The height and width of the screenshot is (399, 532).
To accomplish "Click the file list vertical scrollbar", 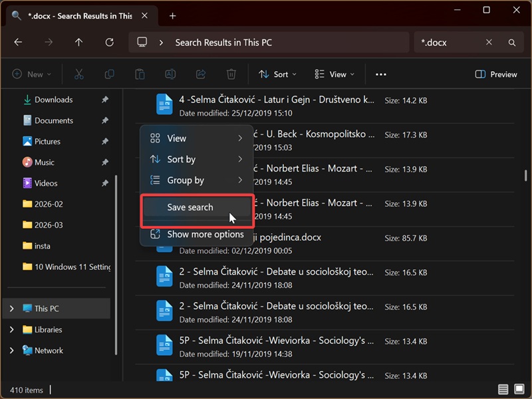I will [x=525, y=176].
